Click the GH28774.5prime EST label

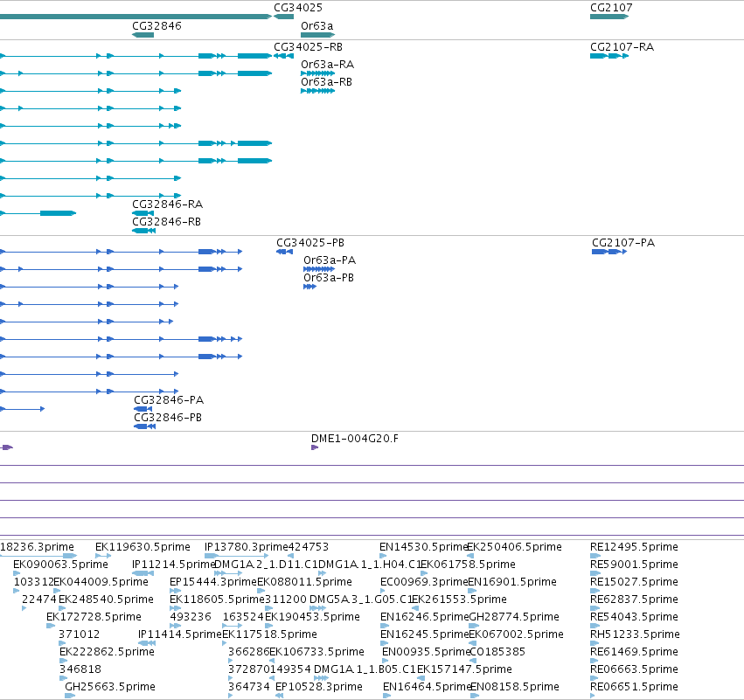(x=514, y=618)
